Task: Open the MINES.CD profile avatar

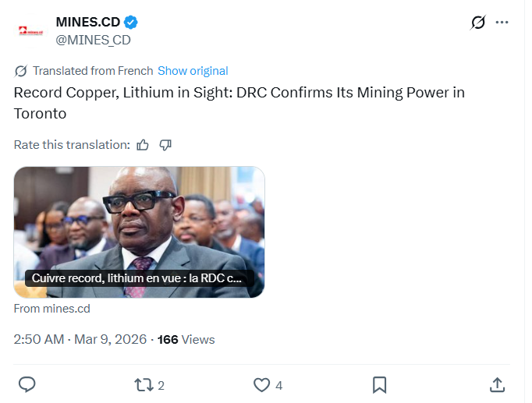Action: click(x=31, y=31)
